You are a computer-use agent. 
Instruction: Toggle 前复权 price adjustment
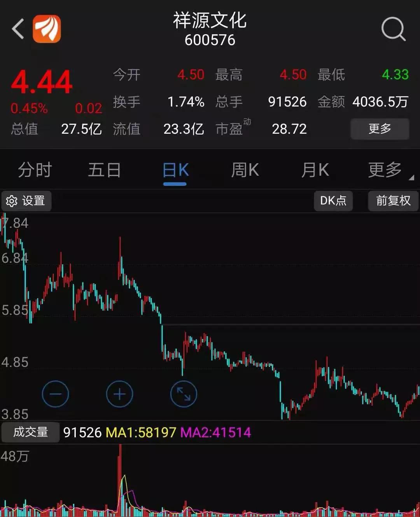(x=393, y=201)
